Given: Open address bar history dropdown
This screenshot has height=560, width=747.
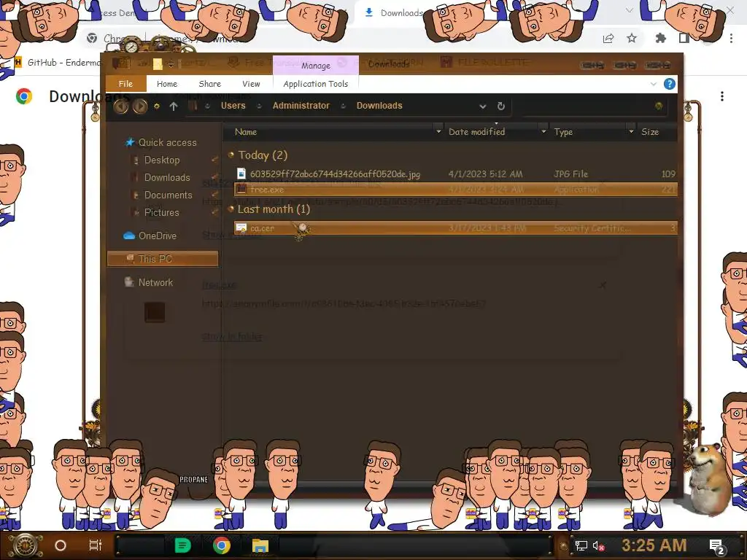Looking at the screenshot, I should [x=483, y=106].
